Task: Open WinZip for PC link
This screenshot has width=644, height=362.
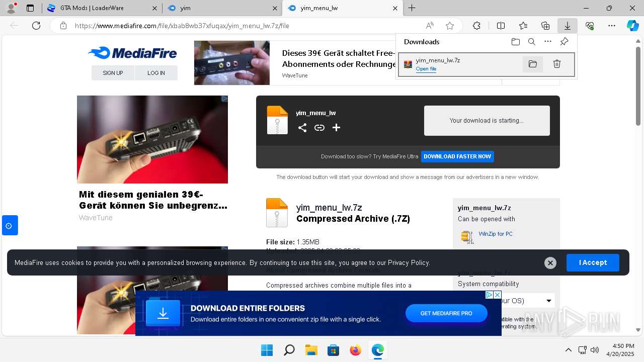Action: pos(496,234)
